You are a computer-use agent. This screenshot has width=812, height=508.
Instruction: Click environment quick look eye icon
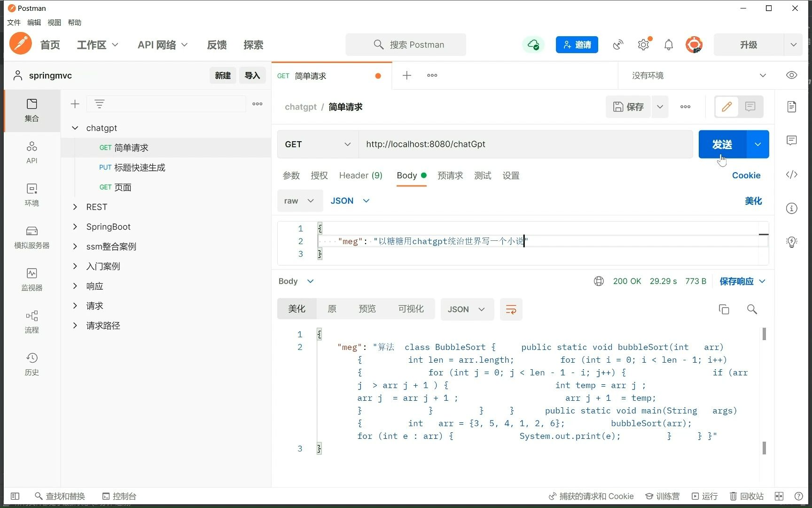[792, 75]
